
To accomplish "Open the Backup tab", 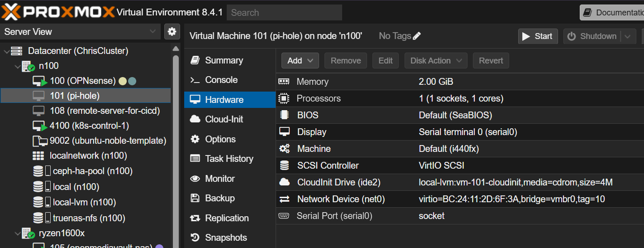I will (230, 198).
